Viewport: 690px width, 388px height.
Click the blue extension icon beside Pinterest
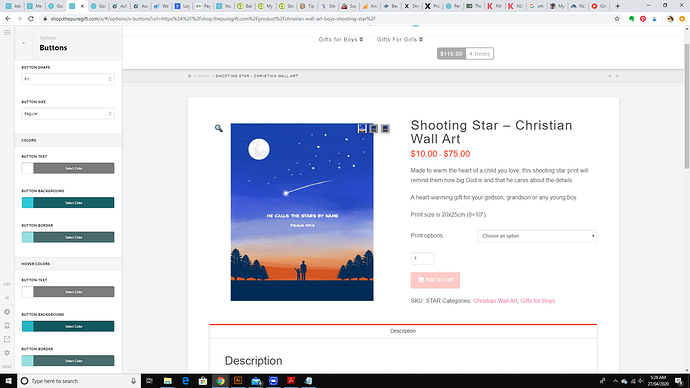(x=654, y=19)
